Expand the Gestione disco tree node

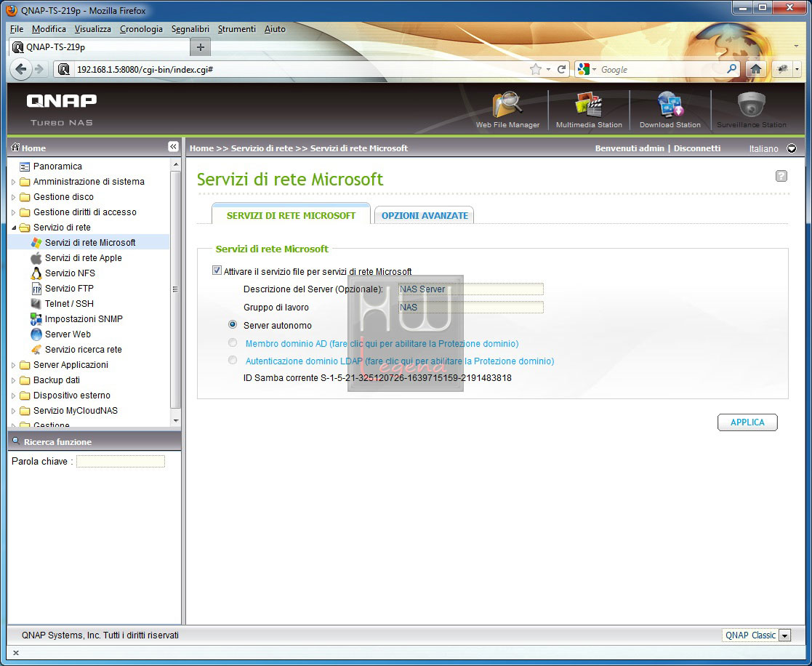[14, 197]
